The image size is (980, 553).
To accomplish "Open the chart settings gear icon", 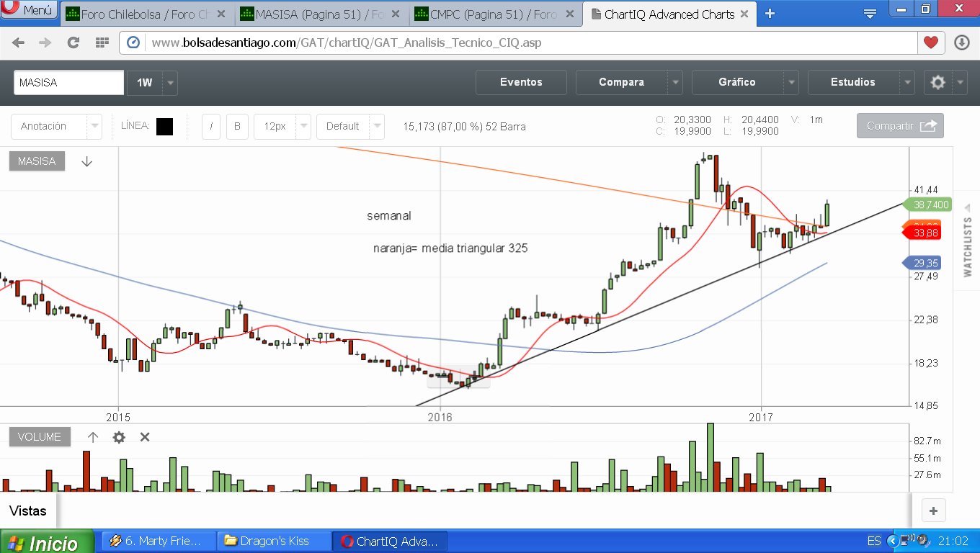I will coord(937,82).
